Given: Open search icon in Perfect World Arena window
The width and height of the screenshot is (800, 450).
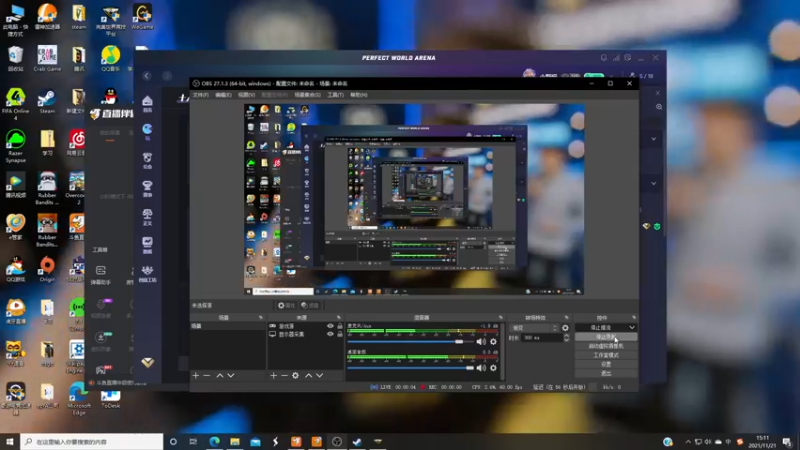Looking at the screenshot, I should click(659, 107).
